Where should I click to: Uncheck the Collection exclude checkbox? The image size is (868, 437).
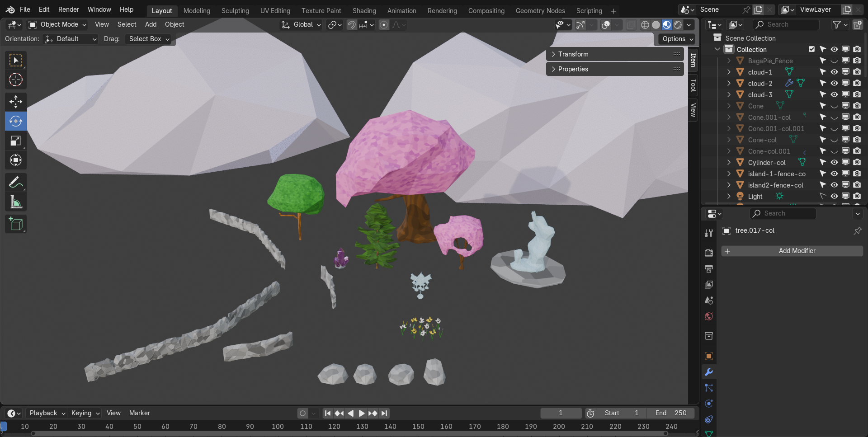coord(811,49)
